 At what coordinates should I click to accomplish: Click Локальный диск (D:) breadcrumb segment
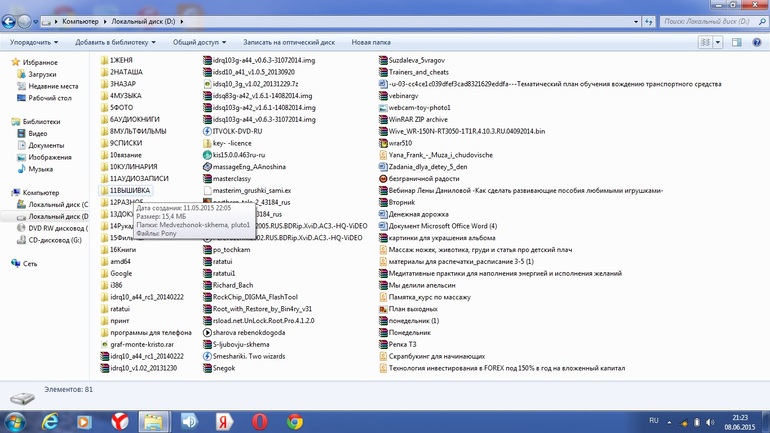(x=143, y=22)
